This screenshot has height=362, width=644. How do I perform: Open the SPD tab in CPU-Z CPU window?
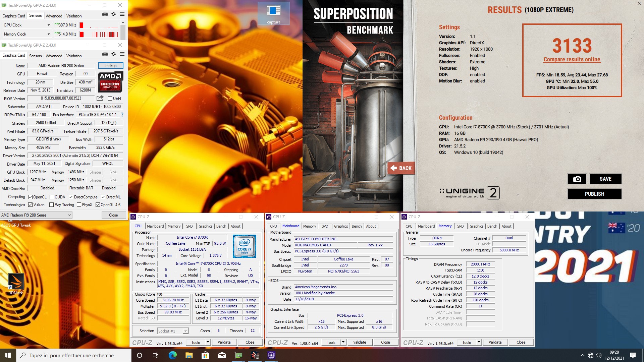[x=189, y=226]
